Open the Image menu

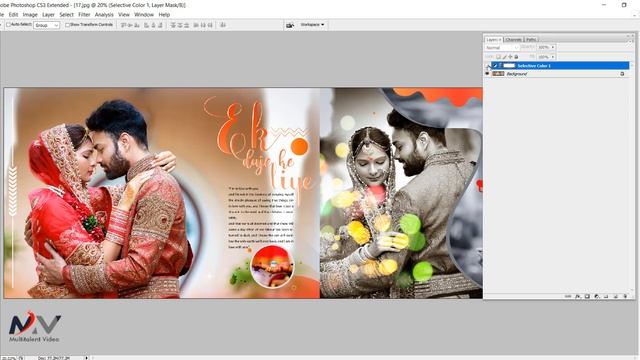click(x=30, y=15)
